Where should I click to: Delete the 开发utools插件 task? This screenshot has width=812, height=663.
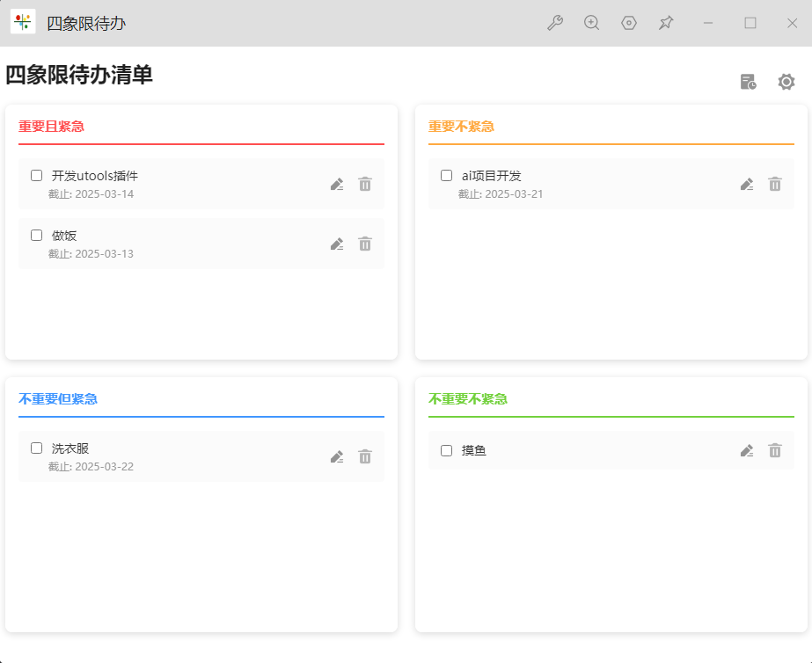(x=365, y=185)
